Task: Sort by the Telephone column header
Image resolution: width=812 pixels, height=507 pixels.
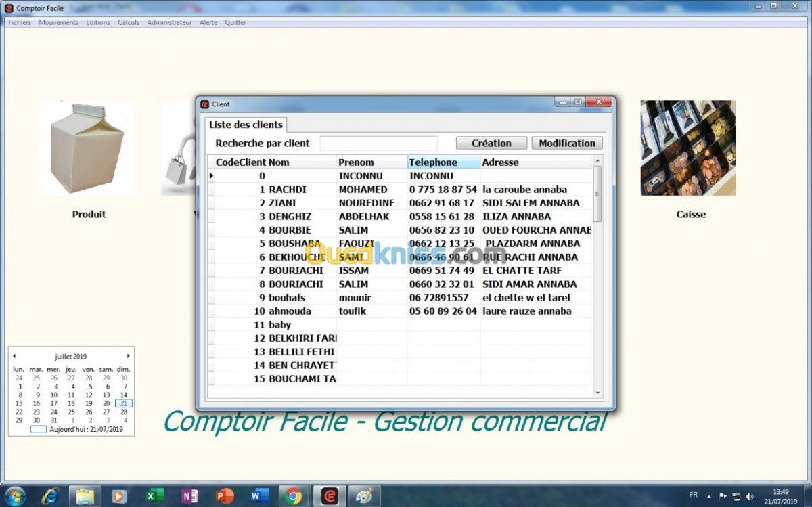Action: click(444, 162)
